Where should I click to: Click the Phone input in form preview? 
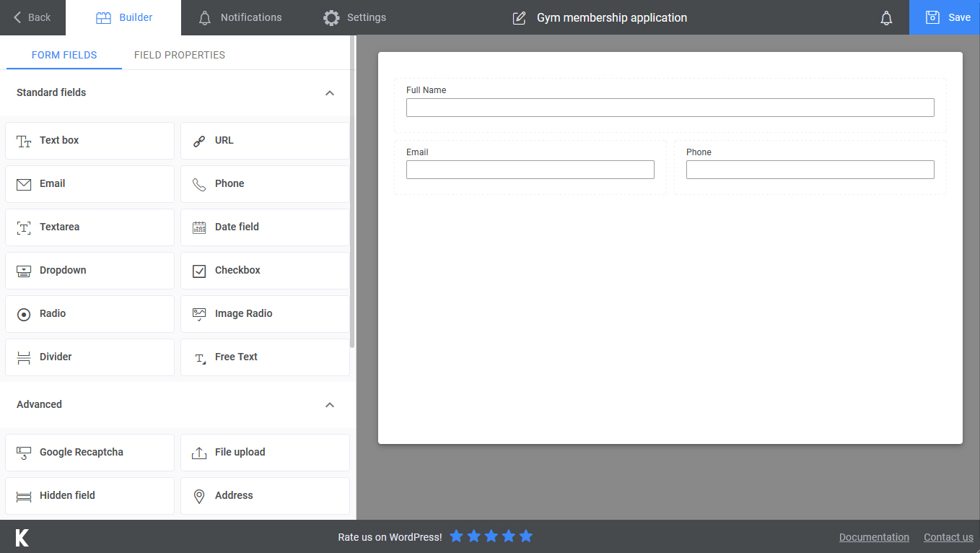click(x=810, y=170)
